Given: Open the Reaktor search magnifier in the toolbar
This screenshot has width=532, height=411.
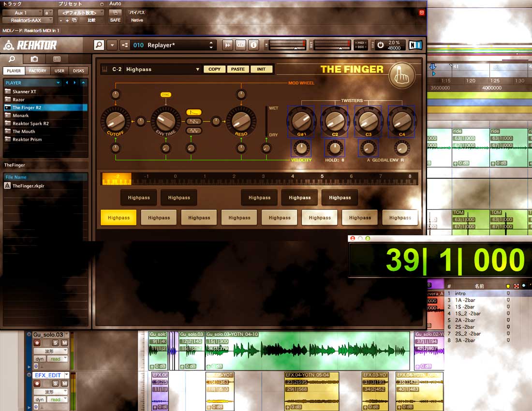Looking at the screenshot, I should point(99,45).
